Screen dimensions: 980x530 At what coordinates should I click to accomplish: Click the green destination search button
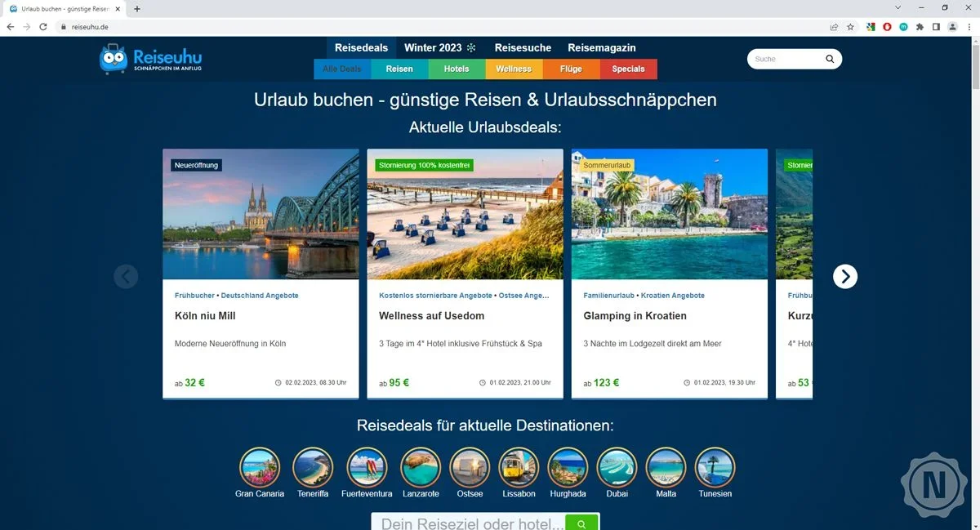[581, 523]
